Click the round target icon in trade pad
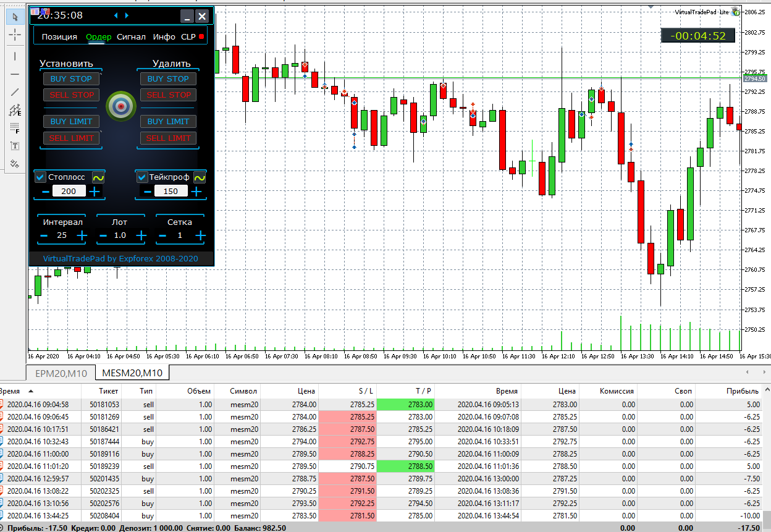 click(121, 106)
